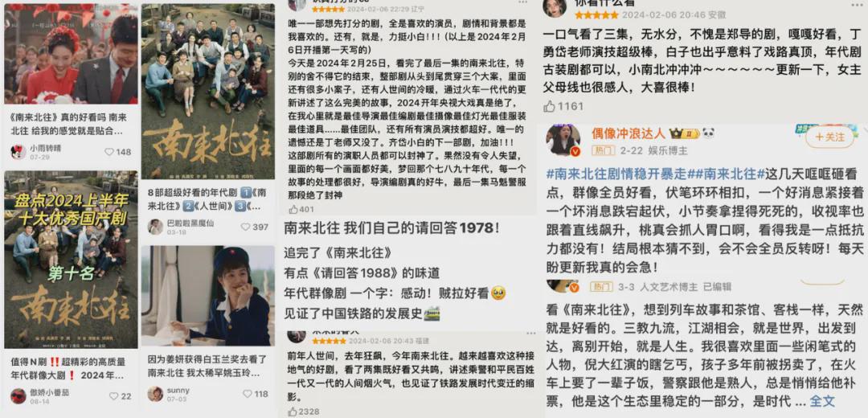868x418 pixels.
Task: Click thumbs-up icon with 2328 likes
Action: [293, 412]
